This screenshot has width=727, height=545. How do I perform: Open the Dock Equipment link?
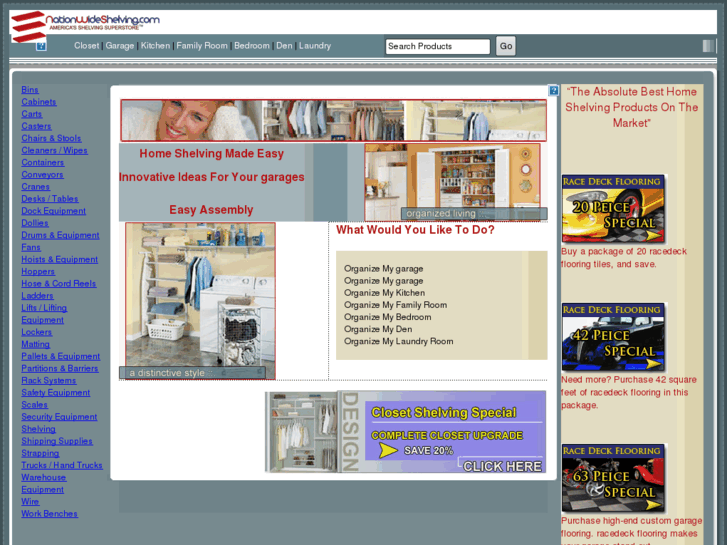point(54,210)
